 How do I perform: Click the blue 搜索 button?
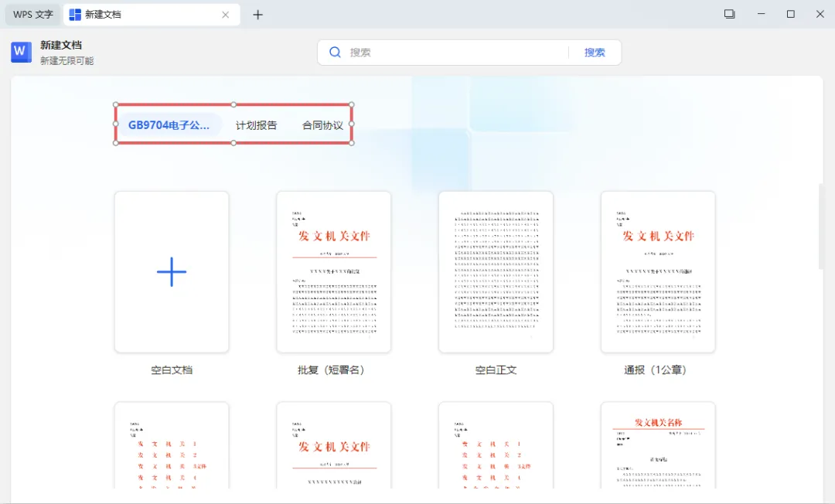tap(595, 52)
